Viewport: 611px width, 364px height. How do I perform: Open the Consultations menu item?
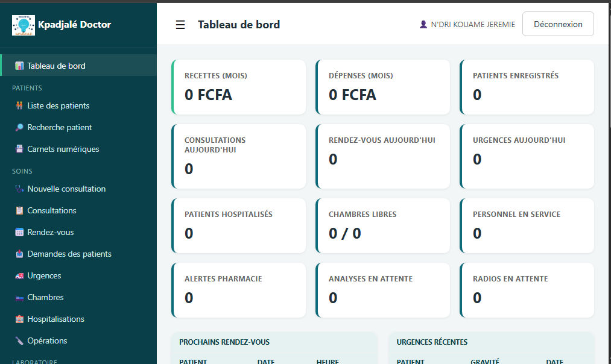78,210
